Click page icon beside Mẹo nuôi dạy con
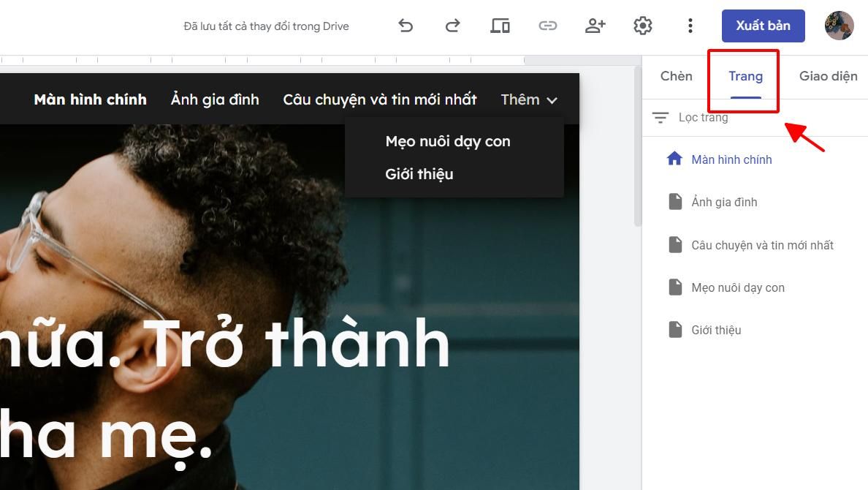 click(675, 287)
